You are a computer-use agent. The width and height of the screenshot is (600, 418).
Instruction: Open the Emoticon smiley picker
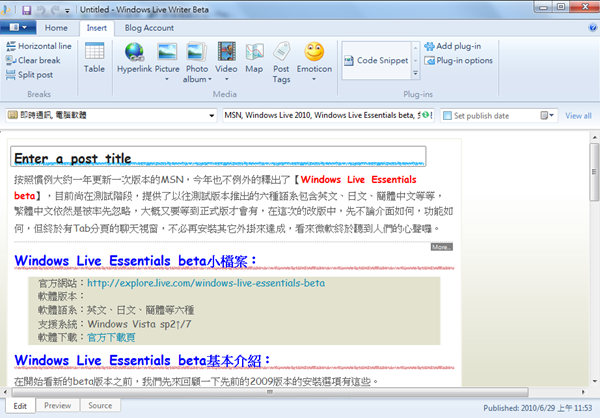[x=314, y=58]
